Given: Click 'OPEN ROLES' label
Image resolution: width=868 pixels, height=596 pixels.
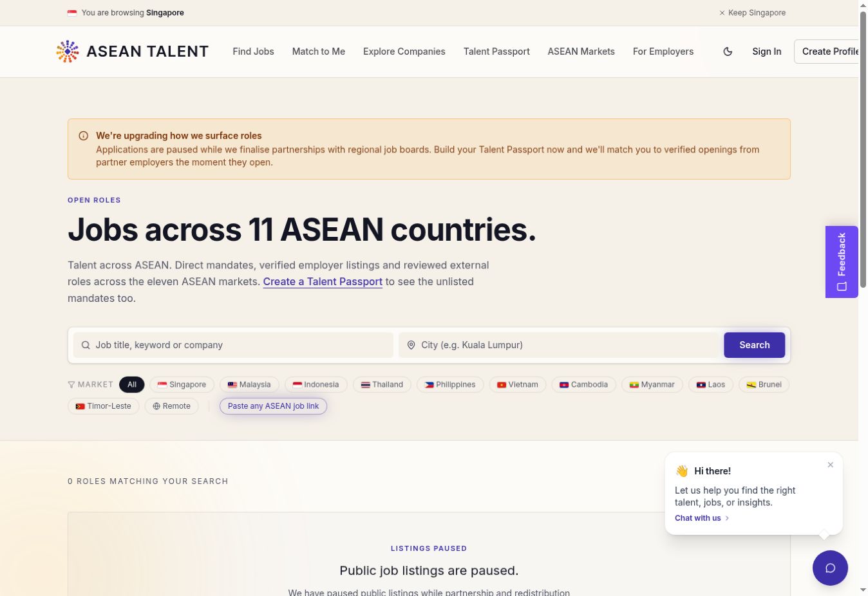Looking at the screenshot, I should (94, 200).
